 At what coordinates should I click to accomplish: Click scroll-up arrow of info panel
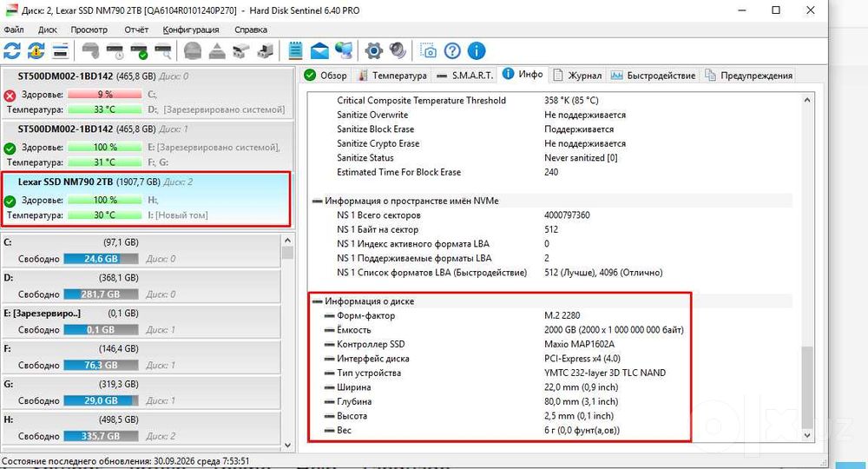(807, 100)
